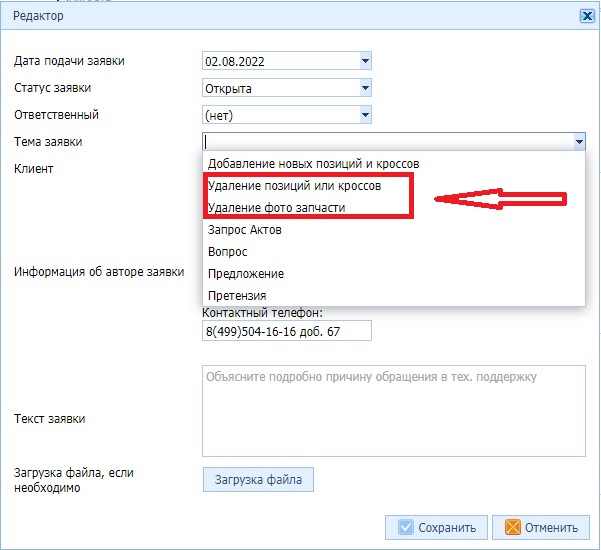Choose Вопрос as the request topic
Screen dimensions: 601x550
coord(228,252)
